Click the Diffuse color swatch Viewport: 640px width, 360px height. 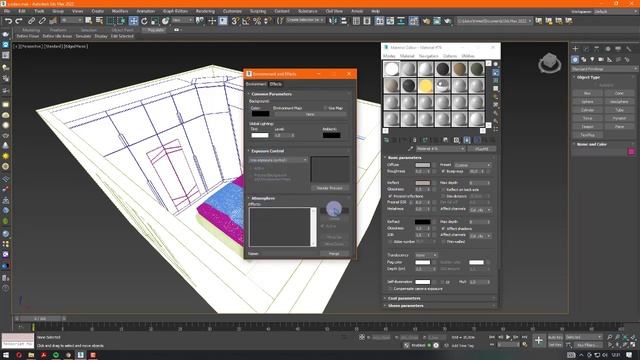coord(422,165)
